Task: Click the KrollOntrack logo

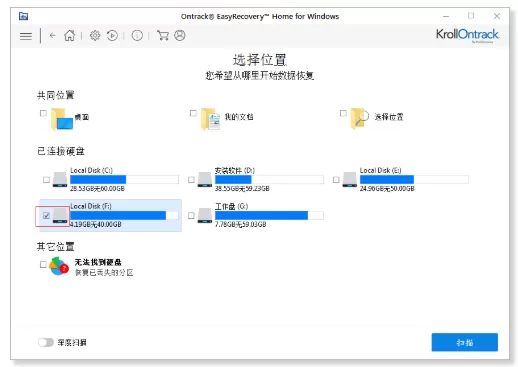Action: click(467, 35)
